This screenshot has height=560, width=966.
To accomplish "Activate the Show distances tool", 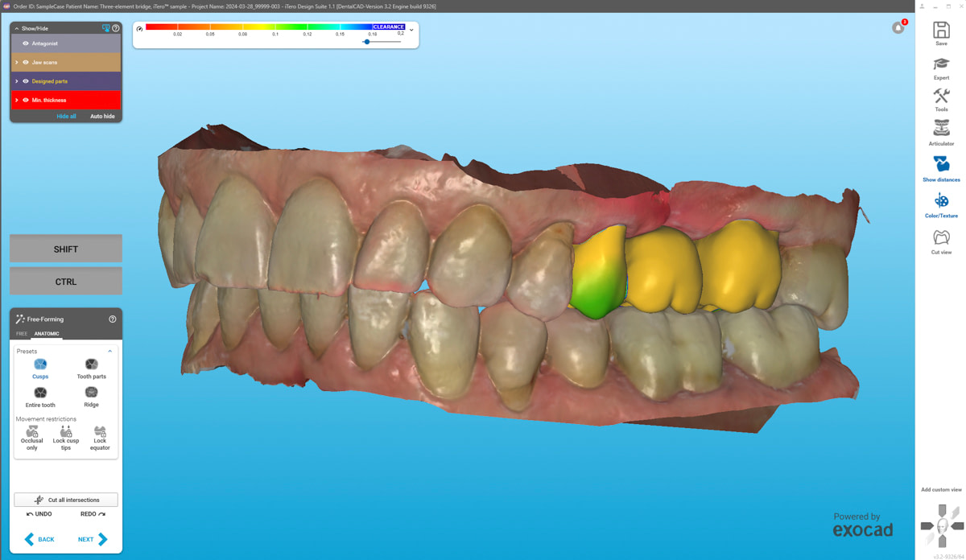I will point(941,167).
